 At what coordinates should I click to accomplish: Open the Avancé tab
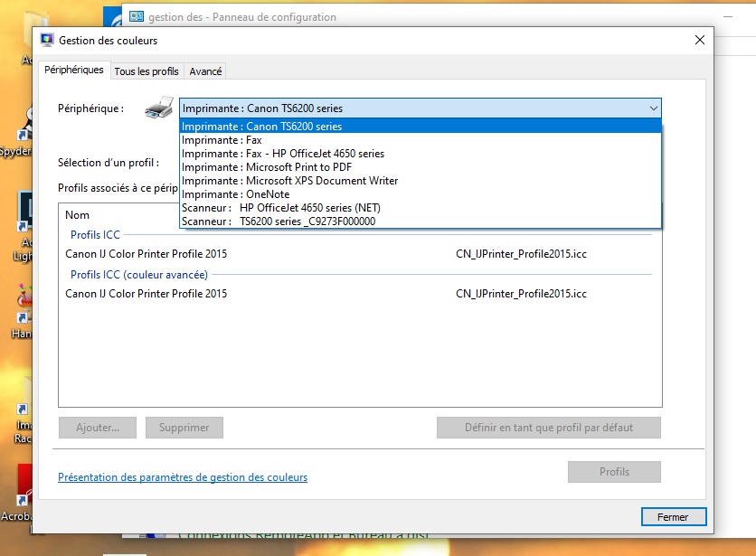point(205,71)
